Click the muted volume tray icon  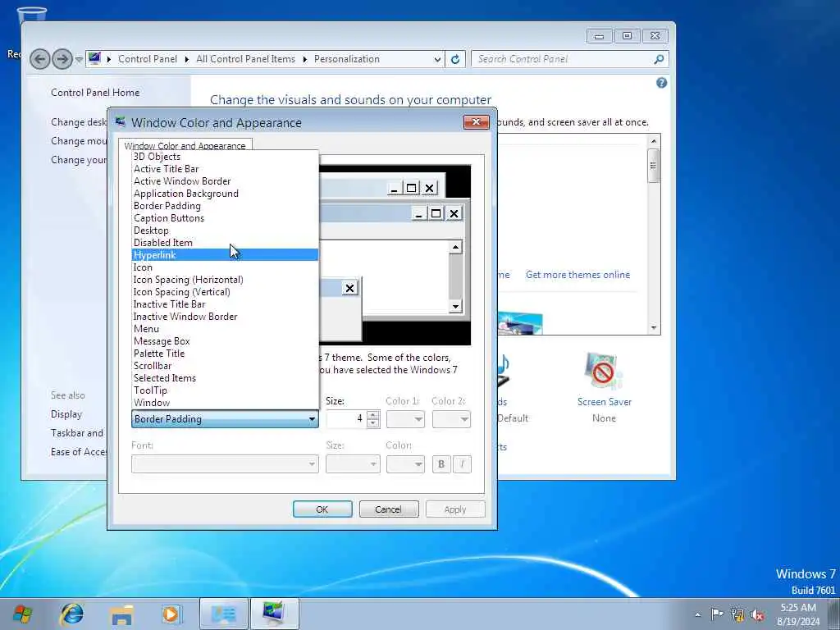[x=757, y=614]
